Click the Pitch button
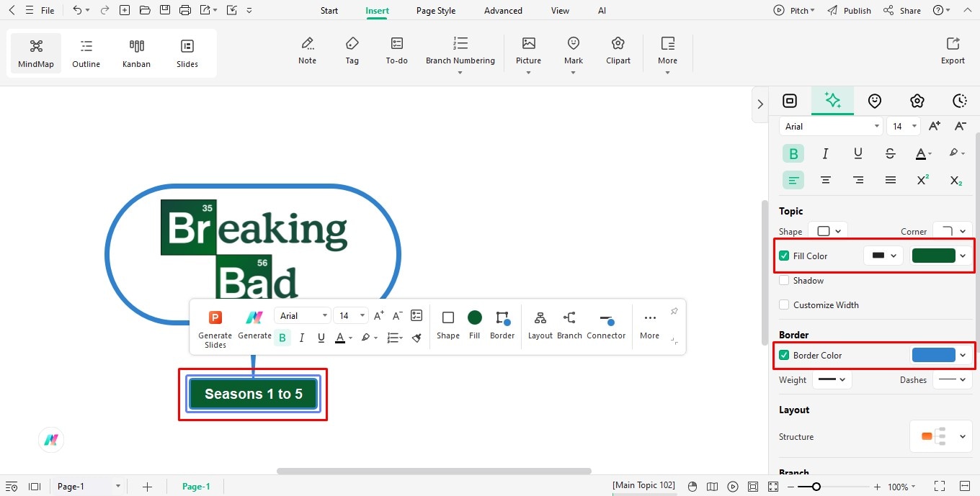This screenshot has width=980, height=496. click(793, 11)
